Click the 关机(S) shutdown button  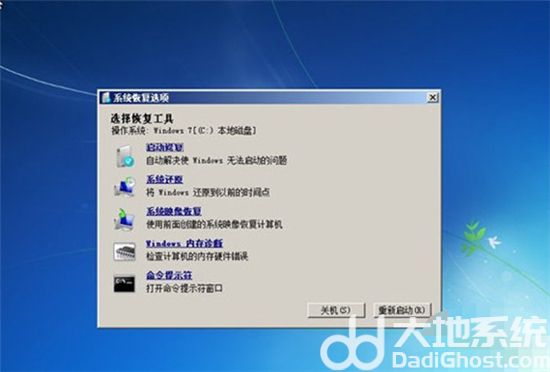[x=336, y=310]
